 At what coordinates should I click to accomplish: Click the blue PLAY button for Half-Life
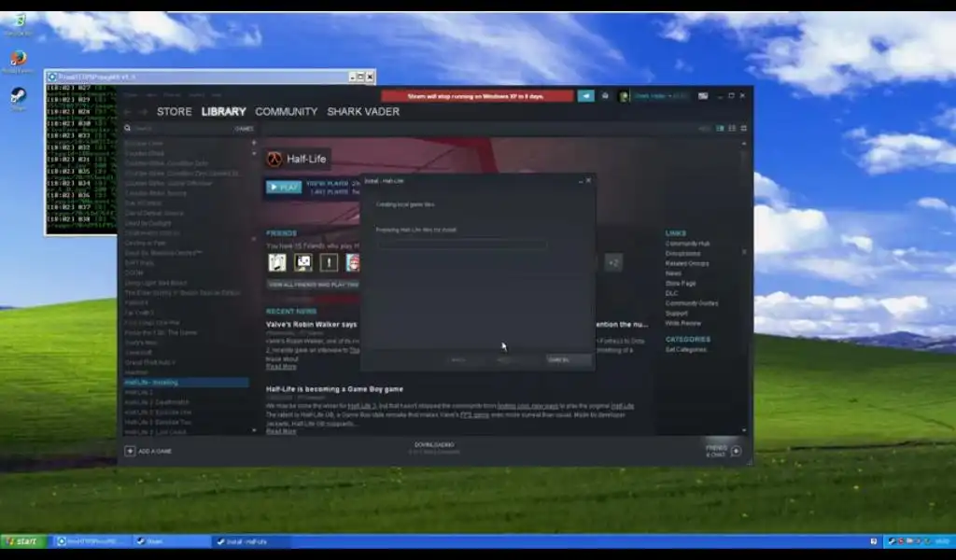pos(284,187)
